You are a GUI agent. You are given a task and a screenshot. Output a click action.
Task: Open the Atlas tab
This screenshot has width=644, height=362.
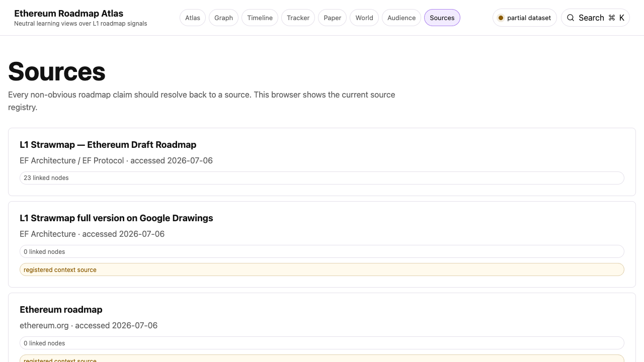(x=193, y=18)
